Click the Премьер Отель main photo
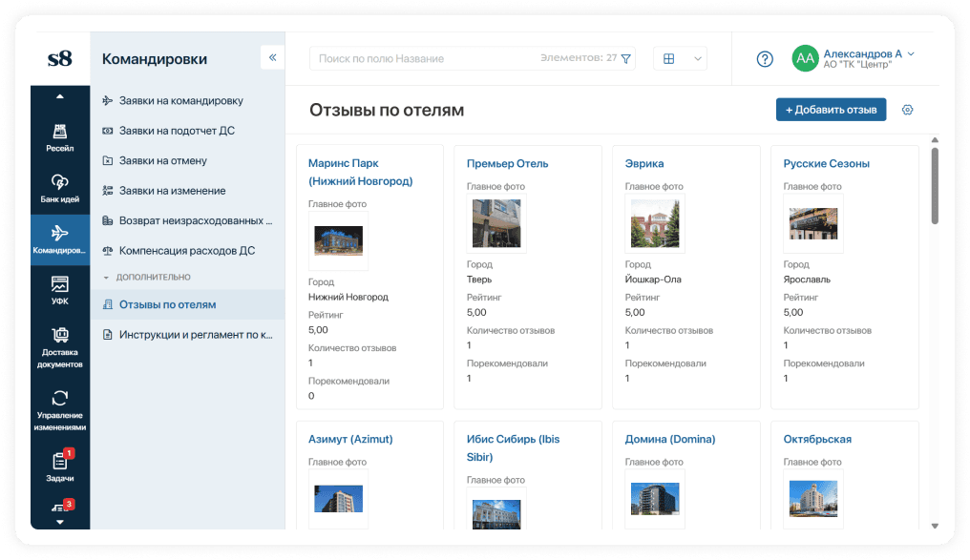Viewport: 970px width, 560px height. tap(496, 223)
